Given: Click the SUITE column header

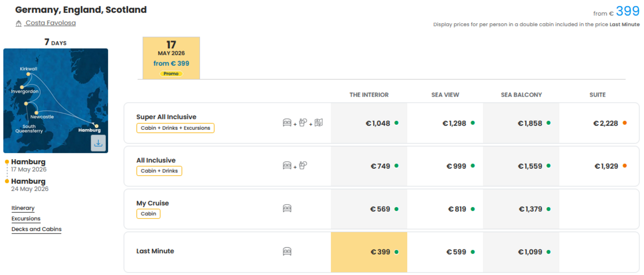Looking at the screenshot, I should click(x=598, y=95).
